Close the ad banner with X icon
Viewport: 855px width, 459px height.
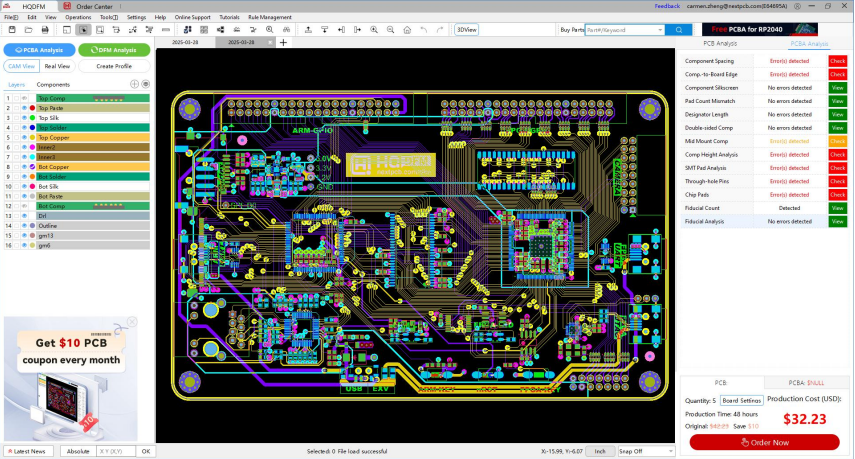tap(131, 322)
